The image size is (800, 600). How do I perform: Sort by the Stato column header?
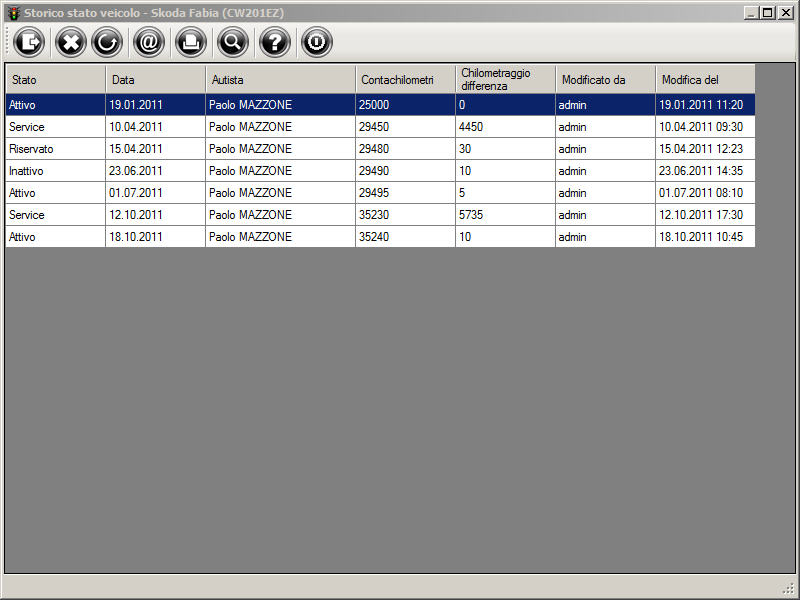[x=56, y=80]
